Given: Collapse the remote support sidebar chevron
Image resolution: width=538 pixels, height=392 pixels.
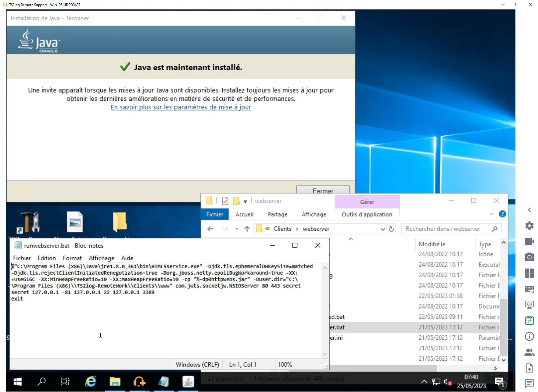Looking at the screenshot, I should point(529,210).
